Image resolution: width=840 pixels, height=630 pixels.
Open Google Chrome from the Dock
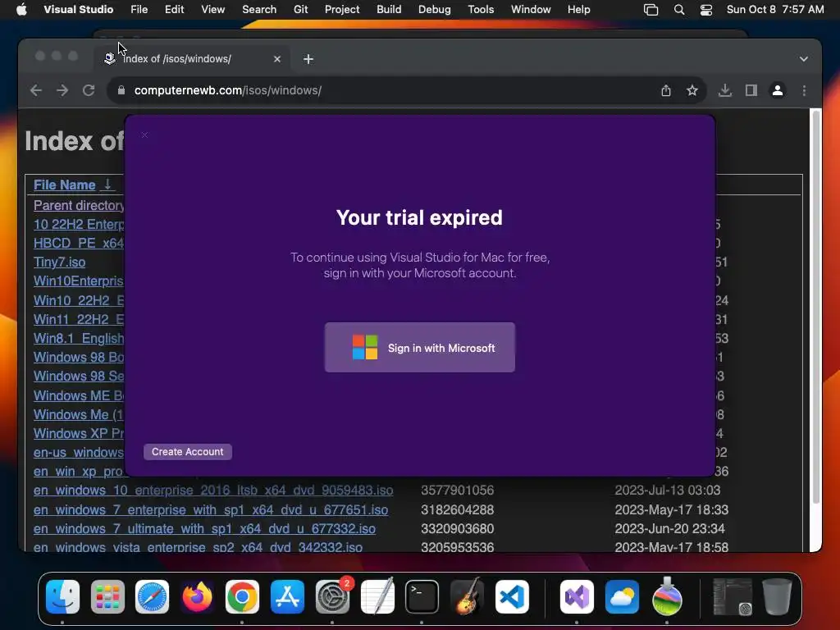point(242,596)
